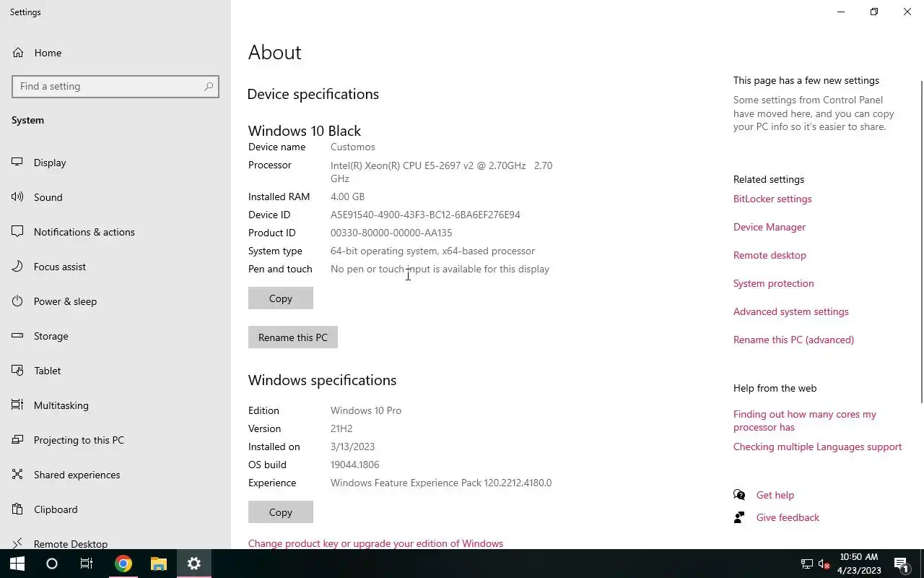Open the Windows Start menu
The height and width of the screenshot is (578, 924).
17,564
